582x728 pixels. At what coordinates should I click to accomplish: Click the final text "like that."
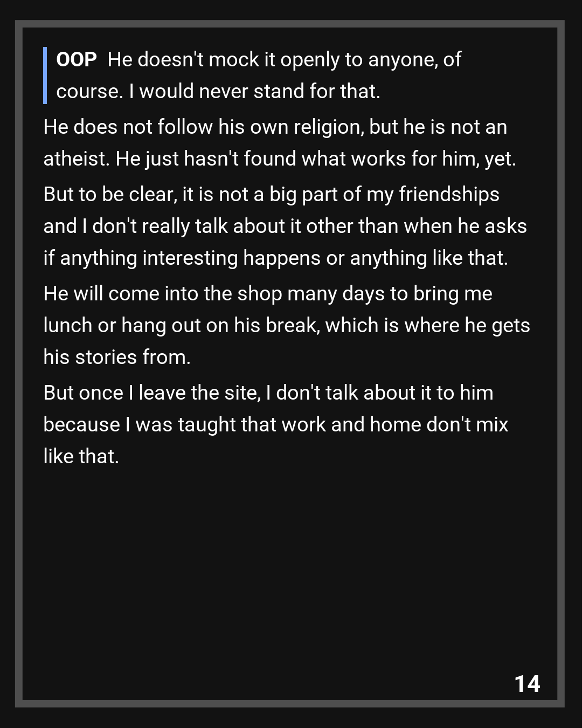pos(81,456)
